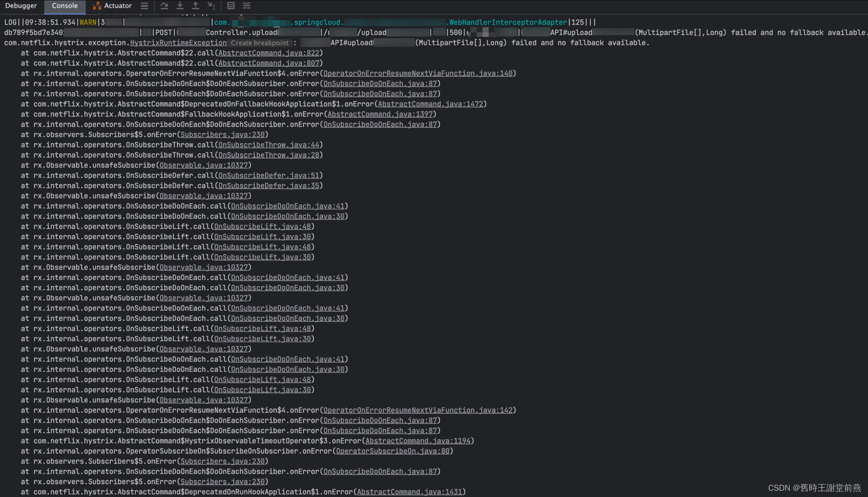Select the Console tab
The image size is (868, 497).
65,6
